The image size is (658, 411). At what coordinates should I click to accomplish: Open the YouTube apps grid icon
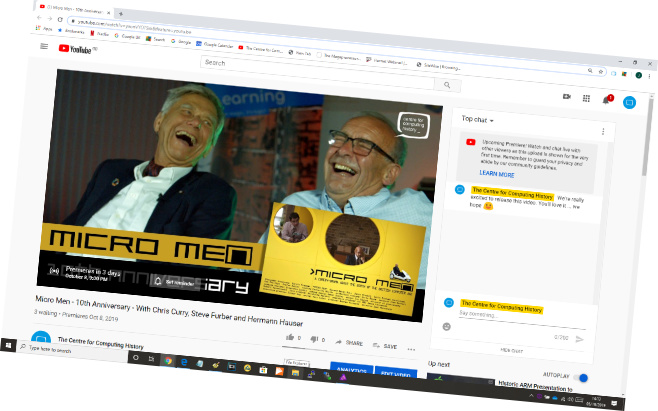[x=586, y=98]
